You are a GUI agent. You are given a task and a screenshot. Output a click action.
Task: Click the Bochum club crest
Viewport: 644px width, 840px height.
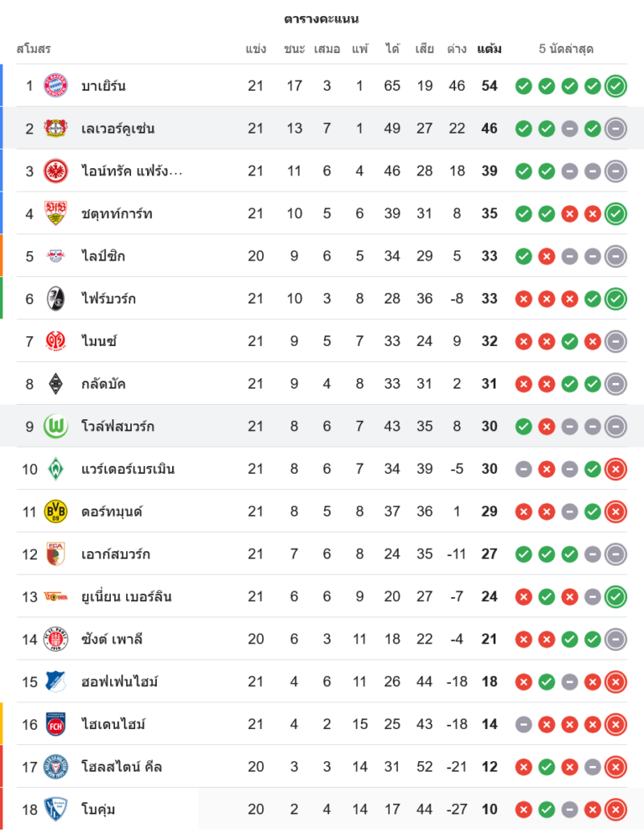coord(55,809)
